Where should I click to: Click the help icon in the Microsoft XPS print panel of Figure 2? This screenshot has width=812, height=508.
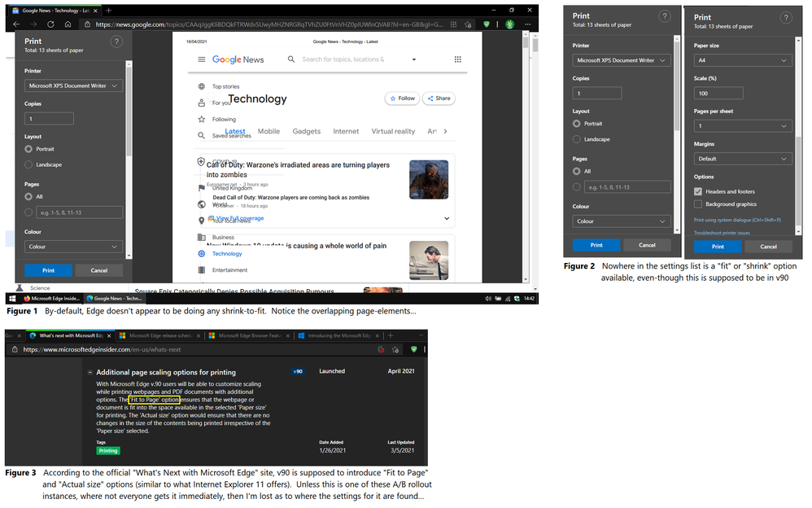click(665, 16)
